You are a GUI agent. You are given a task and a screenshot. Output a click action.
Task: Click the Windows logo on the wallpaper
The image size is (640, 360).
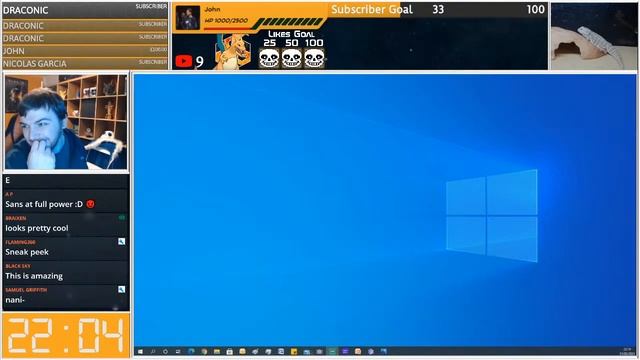(491, 216)
